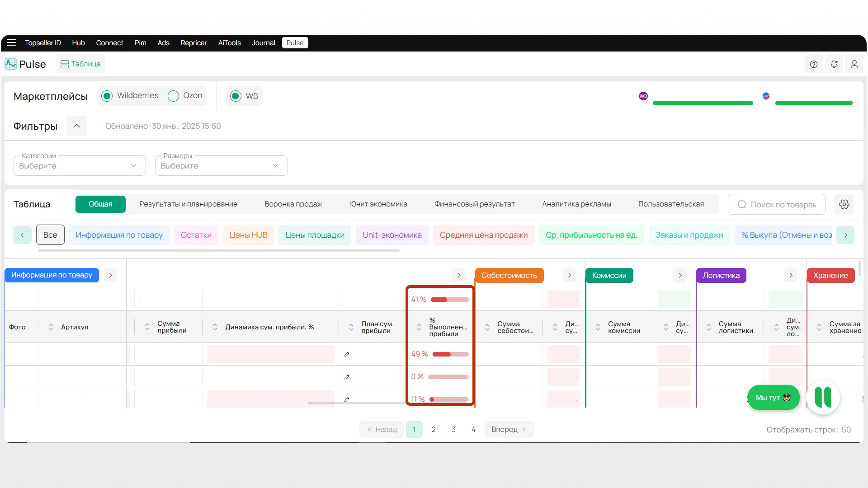Viewport: 868px width, 488px height.
Task: Sort by Динамика сум. прибыли column
Action: pos(215,327)
